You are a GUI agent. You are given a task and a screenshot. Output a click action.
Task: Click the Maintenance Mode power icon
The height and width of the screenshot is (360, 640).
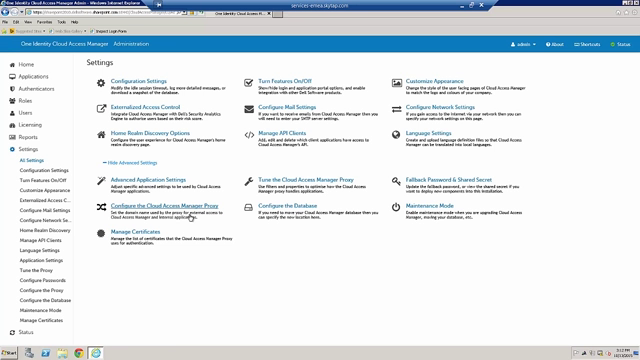pos(396,207)
